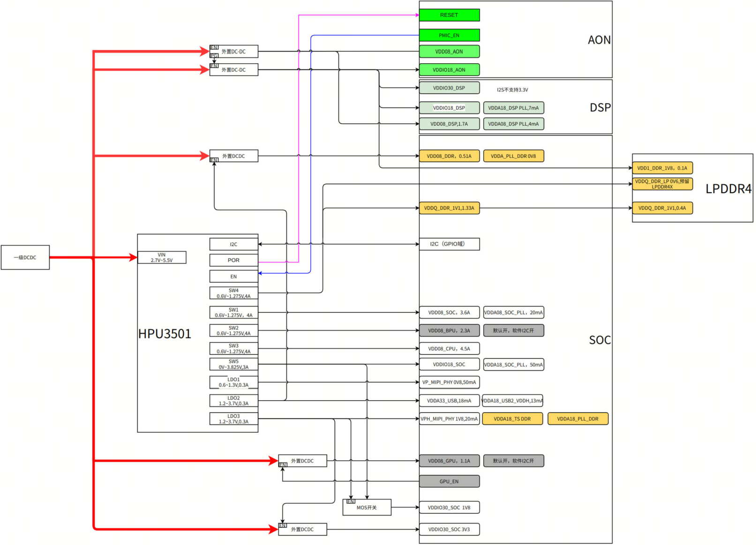756x545 pixels.
Task: Click the HPU3501 chip label
Action: pyautogui.click(x=165, y=334)
